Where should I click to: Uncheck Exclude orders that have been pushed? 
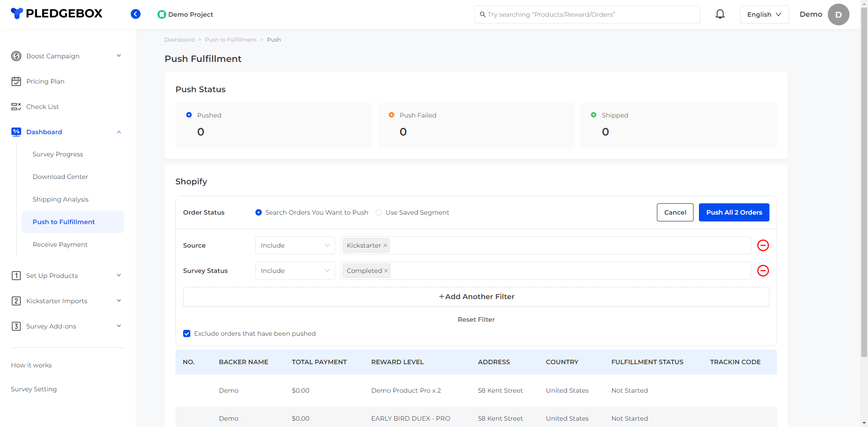187,333
